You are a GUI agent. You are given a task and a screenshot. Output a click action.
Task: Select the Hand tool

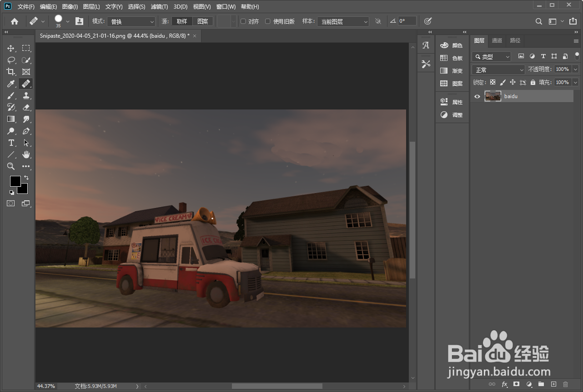[x=26, y=154]
